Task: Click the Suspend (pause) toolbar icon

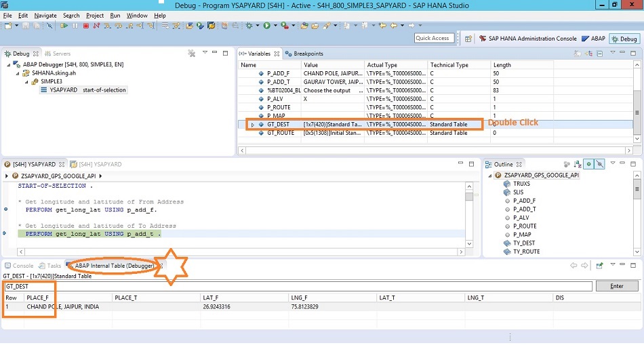Action: click(x=75, y=26)
